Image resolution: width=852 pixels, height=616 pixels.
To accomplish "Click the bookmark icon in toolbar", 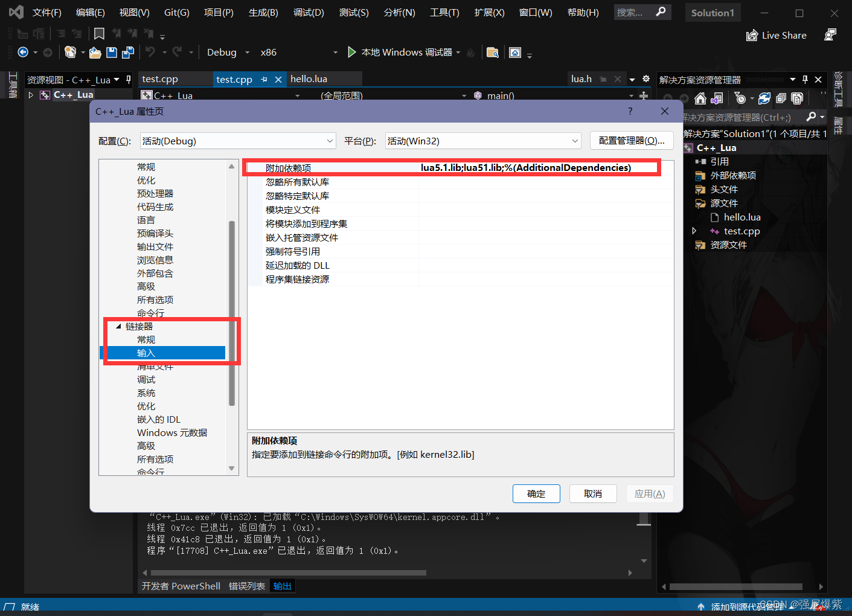I will pos(100,34).
